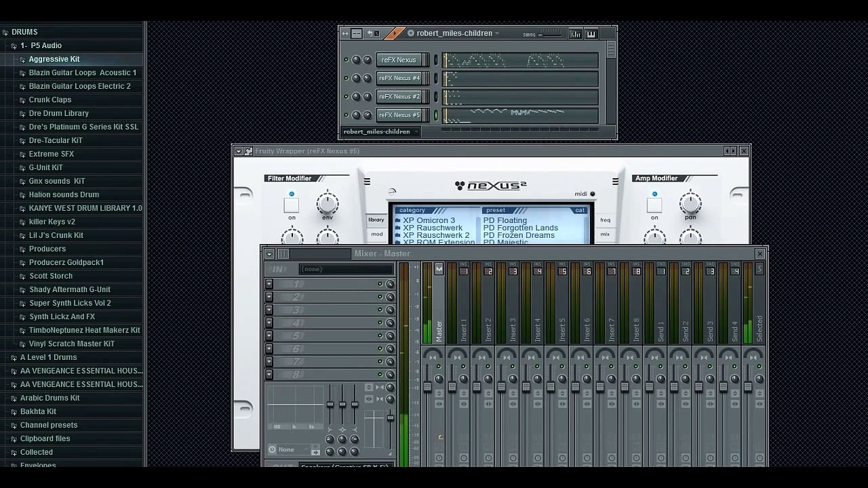Open the mixer input (none) selector
The image size is (868, 488).
[x=347, y=269]
